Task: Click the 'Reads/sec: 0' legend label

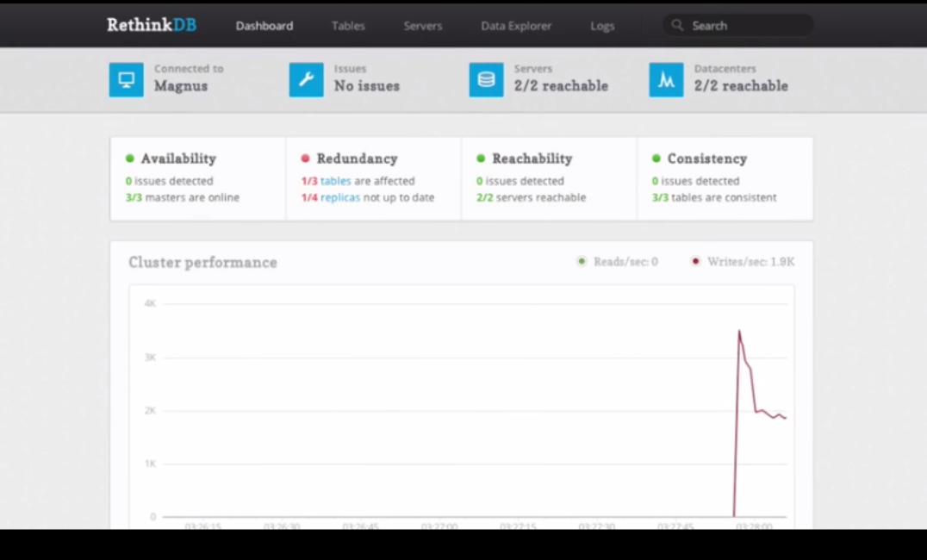Action: point(625,261)
